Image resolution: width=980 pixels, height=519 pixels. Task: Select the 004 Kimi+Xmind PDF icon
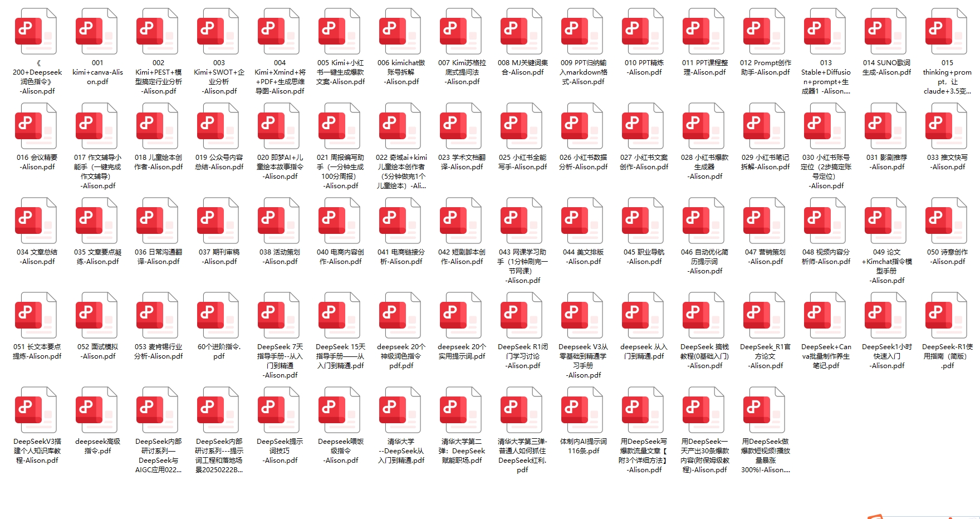click(278, 31)
